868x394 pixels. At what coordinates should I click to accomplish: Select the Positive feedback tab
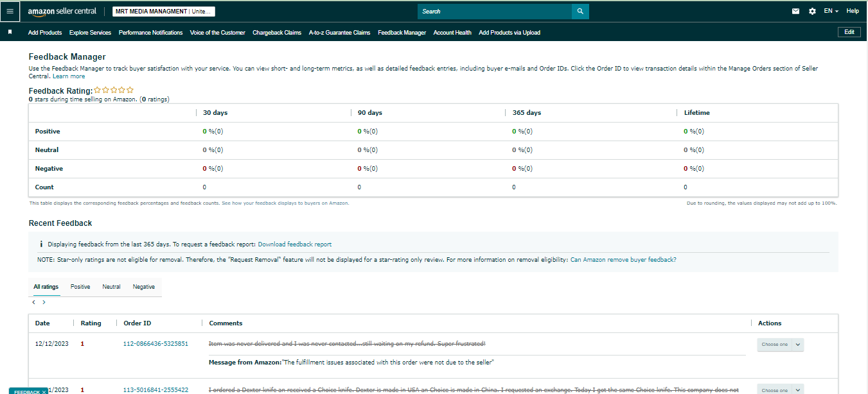coord(80,287)
